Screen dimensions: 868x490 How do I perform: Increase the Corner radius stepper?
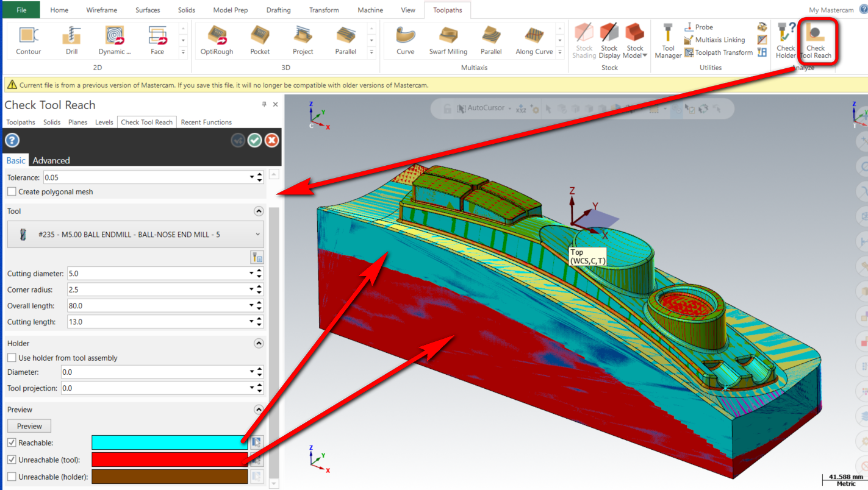pos(260,287)
